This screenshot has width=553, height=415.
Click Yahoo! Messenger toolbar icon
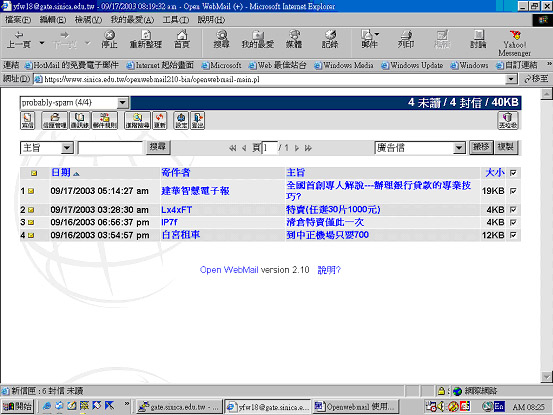[x=515, y=44]
